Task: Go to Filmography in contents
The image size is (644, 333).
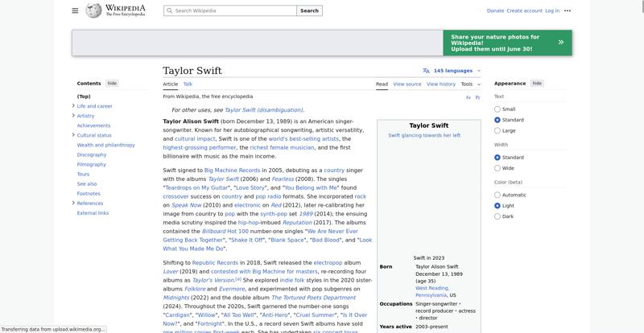Action: click(92, 164)
